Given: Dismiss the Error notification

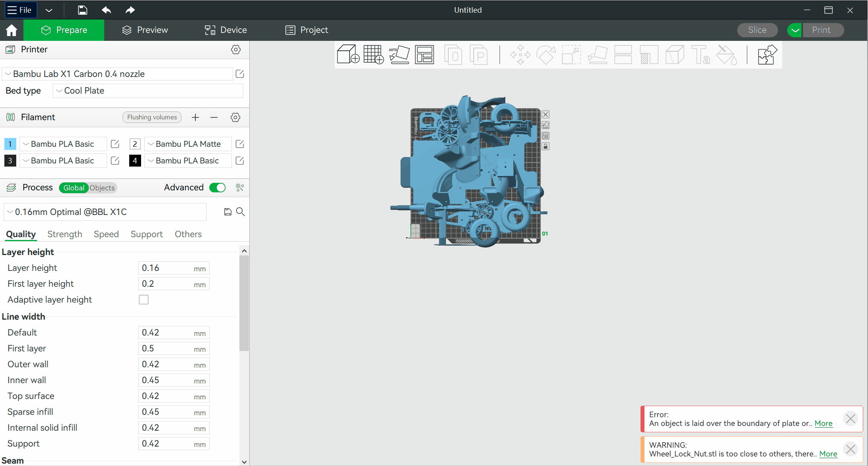Looking at the screenshot, I should [x=851, y=419].
